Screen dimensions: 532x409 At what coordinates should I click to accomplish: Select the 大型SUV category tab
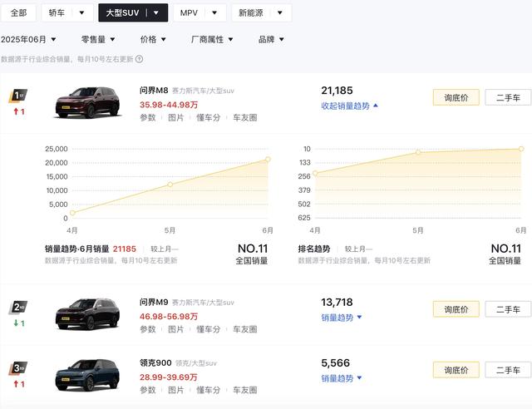pyautogui.click(x=122, y=13)
